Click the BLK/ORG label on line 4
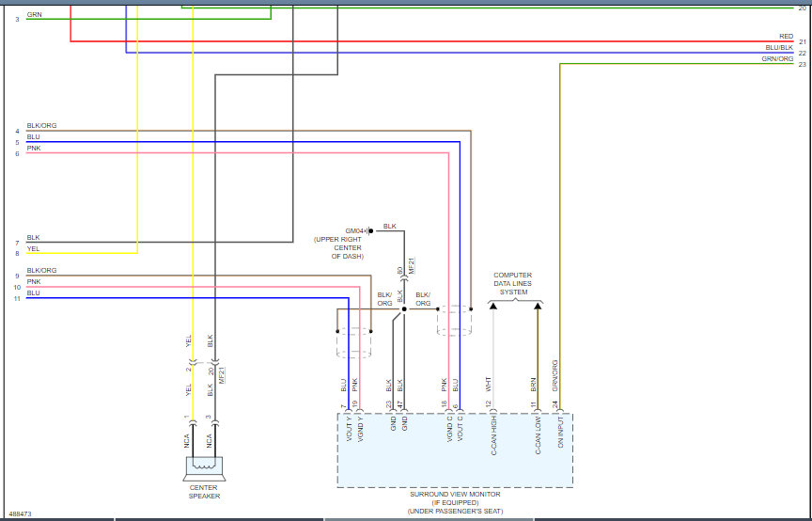Viewport: 812px width, 521px height. tap(41, 125)
